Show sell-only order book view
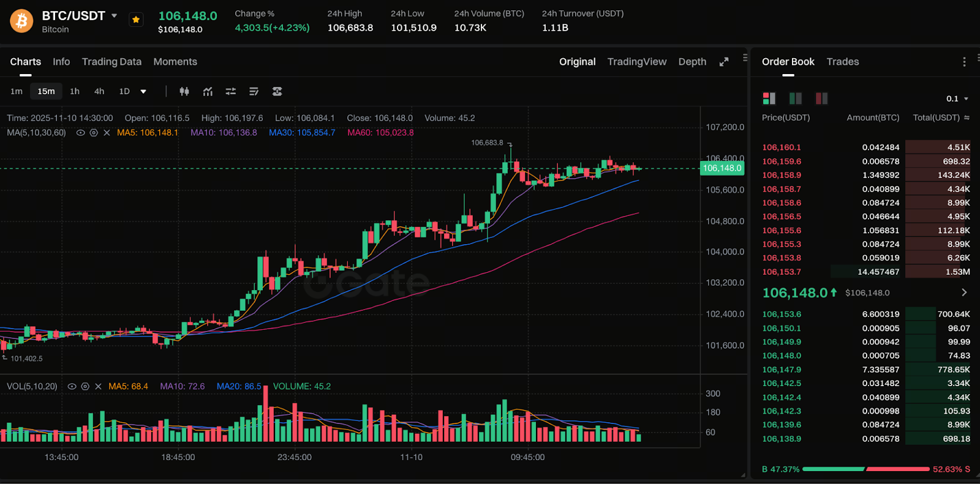Viewport: 980px width, 484px height. point(821,99)
